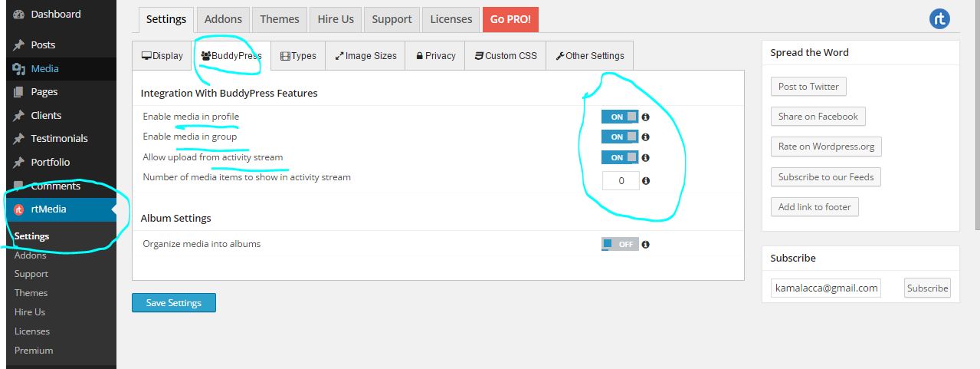The height and width of the screenshot is (369, 980).
Task: Switch to the Image Sizes tab
Action: (365, 56)
